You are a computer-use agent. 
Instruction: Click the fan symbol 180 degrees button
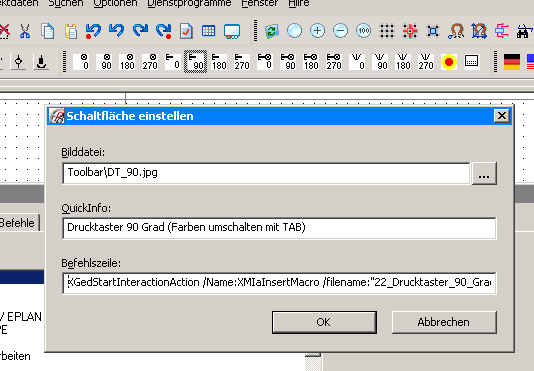403,62
